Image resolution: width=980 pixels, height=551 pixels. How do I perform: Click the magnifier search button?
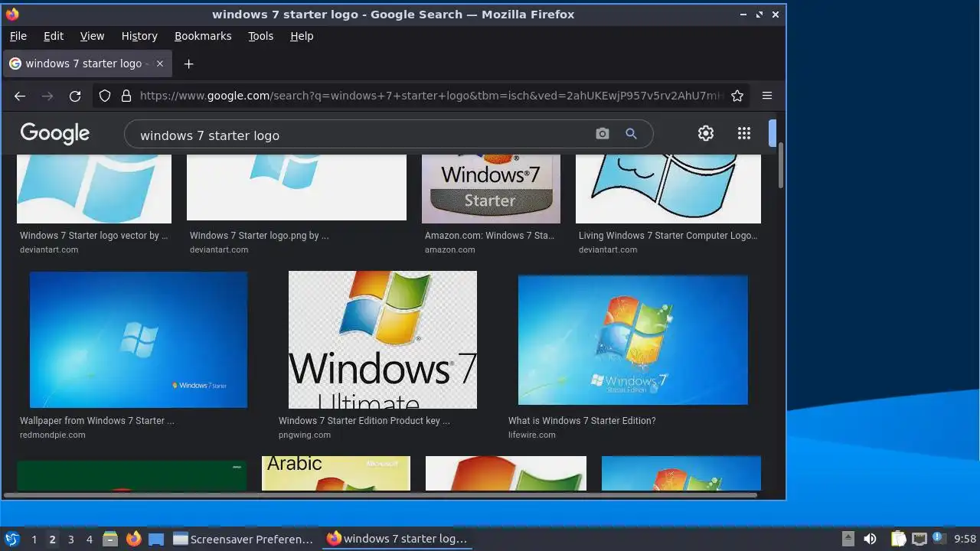(631, 134)
